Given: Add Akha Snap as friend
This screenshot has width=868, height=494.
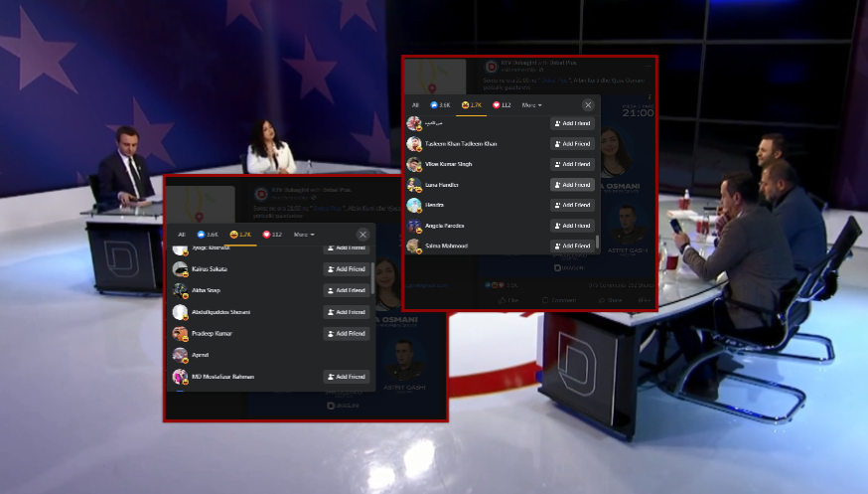Looking at the screenshot, I should click(x=346, y=290).
